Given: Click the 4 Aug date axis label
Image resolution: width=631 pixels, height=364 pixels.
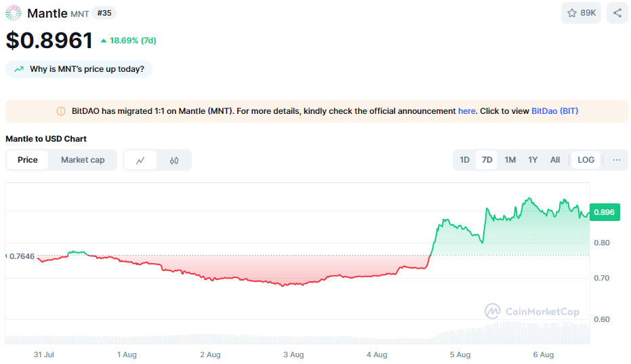Looking at the screenshot, I should coord(377,355).
